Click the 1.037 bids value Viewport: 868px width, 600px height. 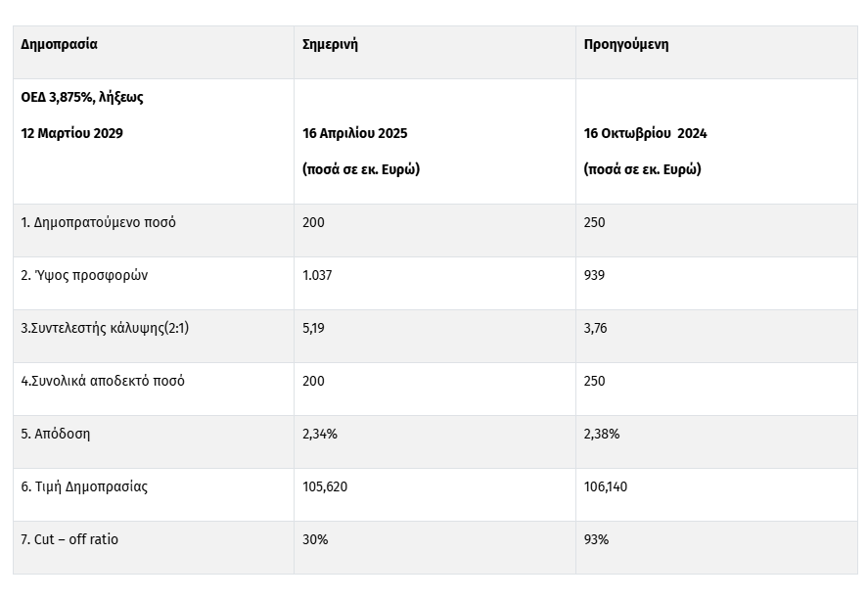coord(317,275)
